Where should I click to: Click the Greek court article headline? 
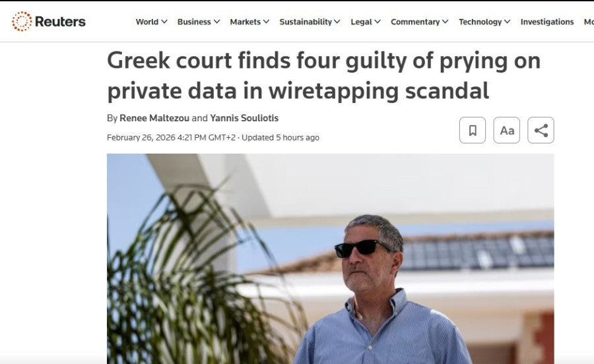[324, 76]
